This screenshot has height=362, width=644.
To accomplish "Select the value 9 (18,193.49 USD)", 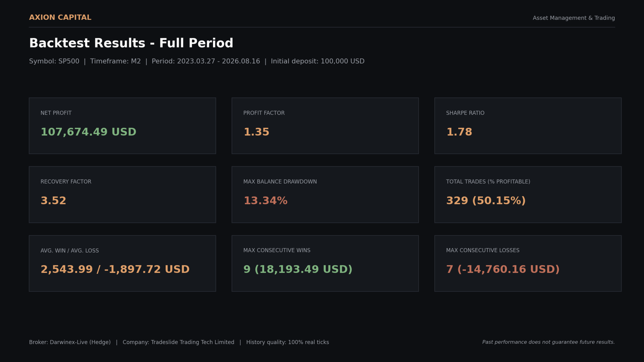I will [x=298, y=269].
